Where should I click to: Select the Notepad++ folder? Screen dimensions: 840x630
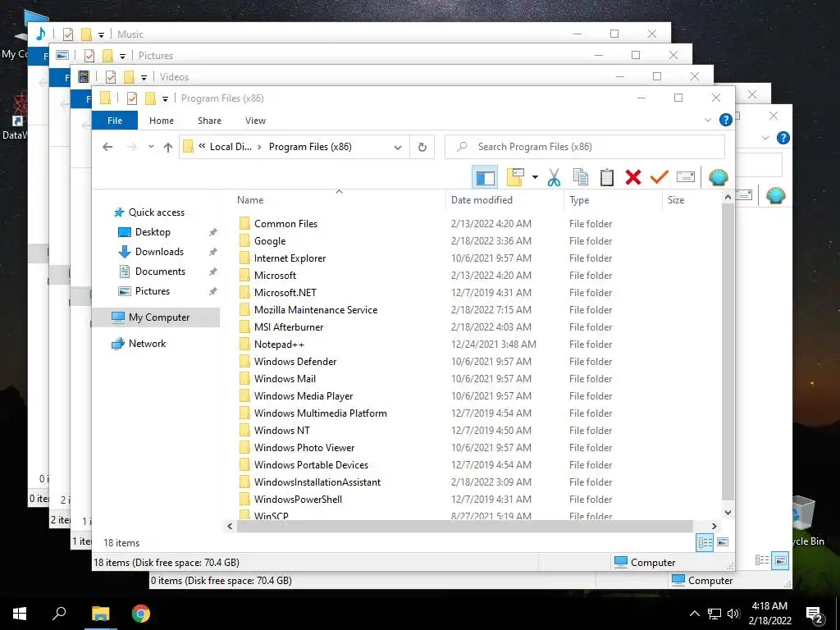tap(279, 345)
